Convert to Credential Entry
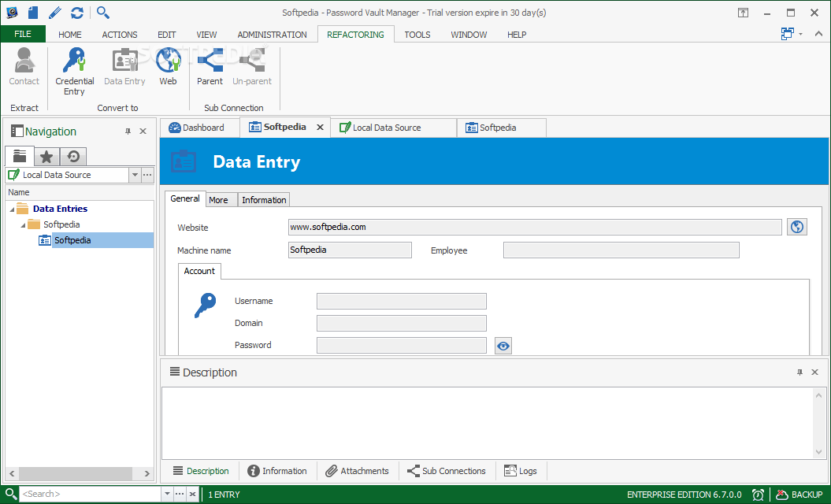The width and height of the screenshot is (831, 504). 74,72
